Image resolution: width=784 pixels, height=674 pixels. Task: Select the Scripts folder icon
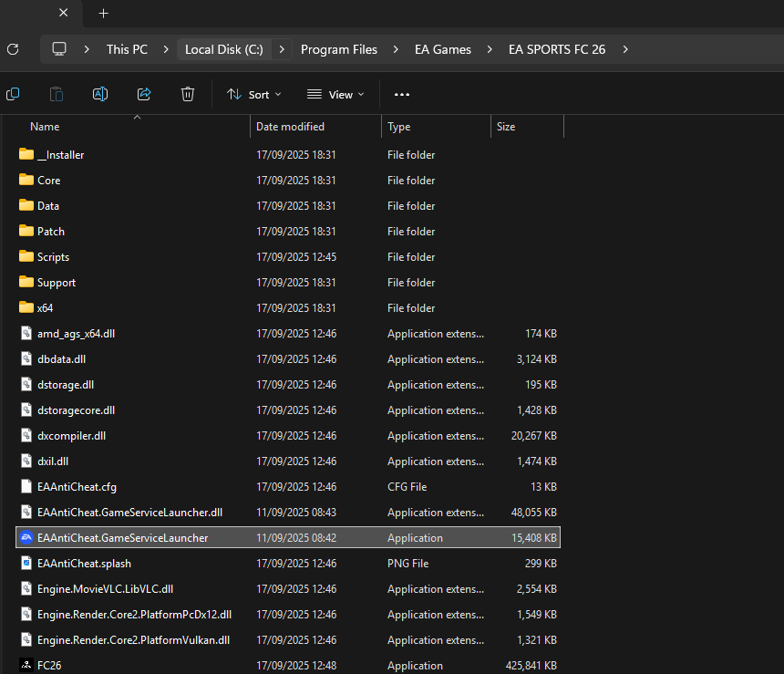coord(26,256)
